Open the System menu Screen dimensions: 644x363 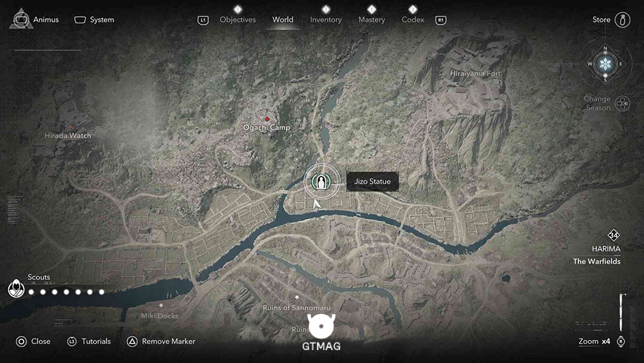(94, 20)
